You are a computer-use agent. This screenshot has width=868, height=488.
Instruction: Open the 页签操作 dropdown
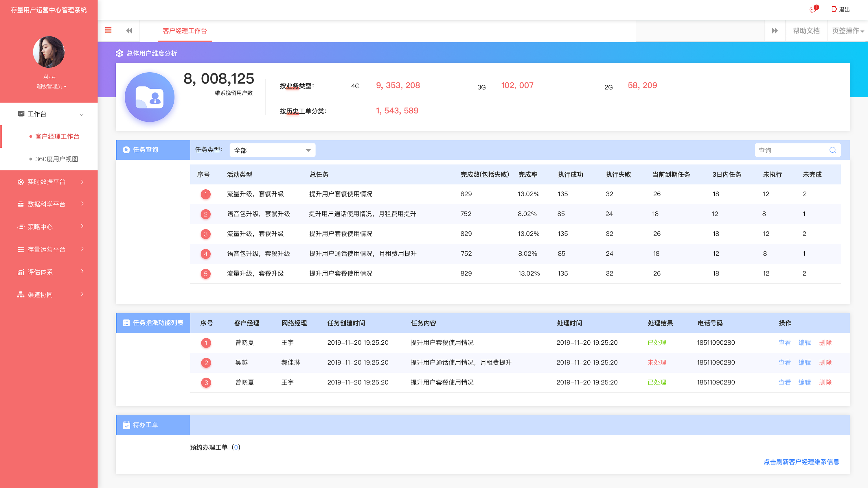[x=847, y=31]
